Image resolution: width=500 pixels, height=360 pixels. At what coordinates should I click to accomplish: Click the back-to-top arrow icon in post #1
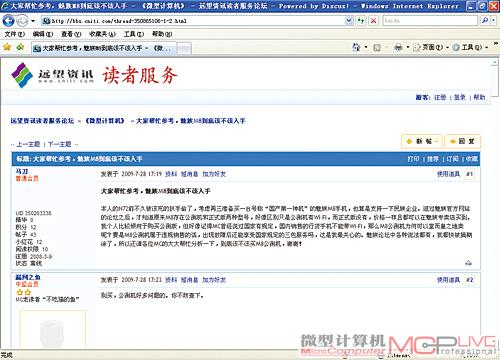468,263
